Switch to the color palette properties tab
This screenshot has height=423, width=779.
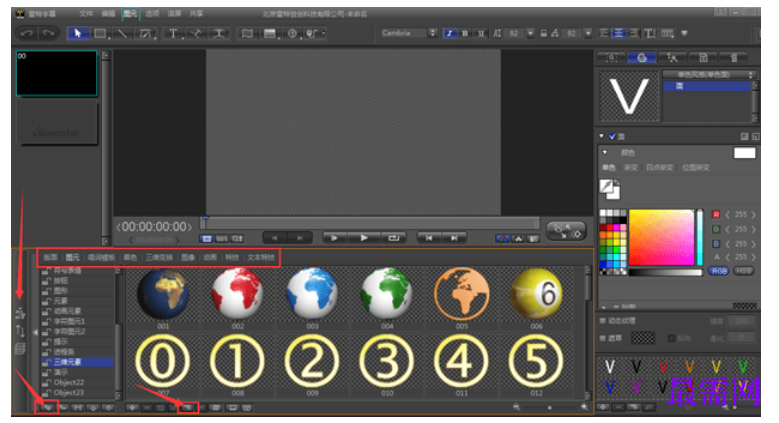641,58
